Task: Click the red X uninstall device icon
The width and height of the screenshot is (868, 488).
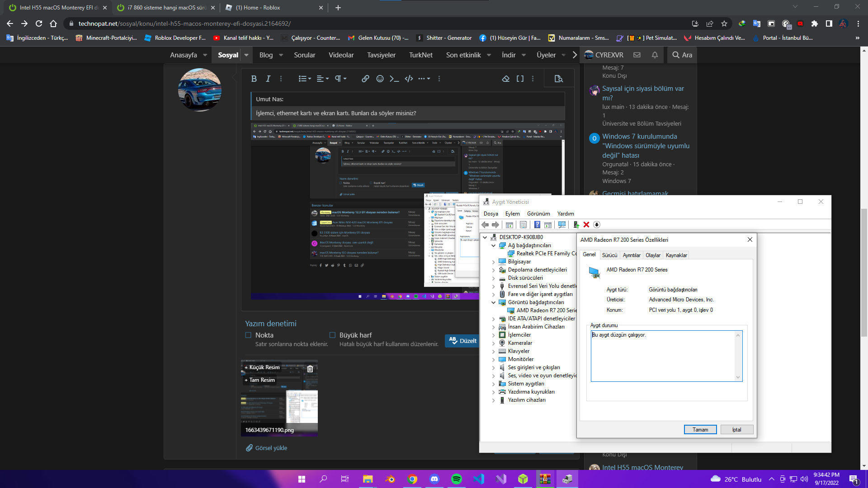Action: tap(586, 225)
